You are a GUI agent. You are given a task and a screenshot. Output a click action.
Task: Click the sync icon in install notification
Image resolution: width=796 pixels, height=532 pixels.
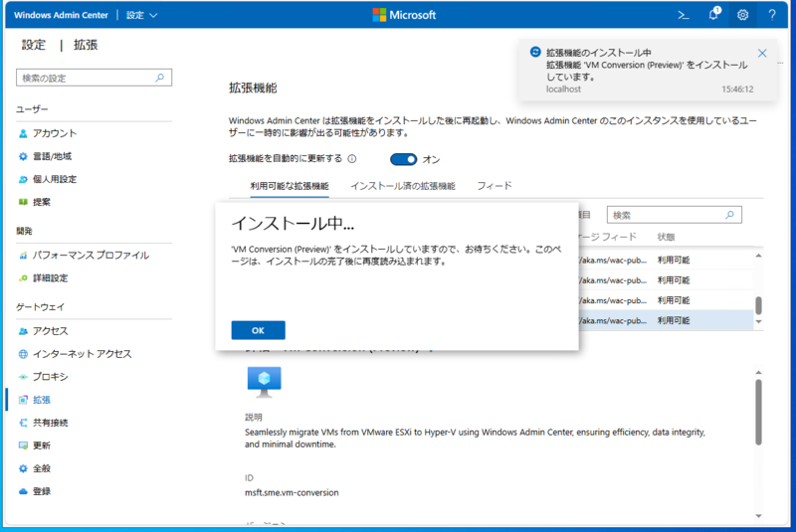(535, 52)
